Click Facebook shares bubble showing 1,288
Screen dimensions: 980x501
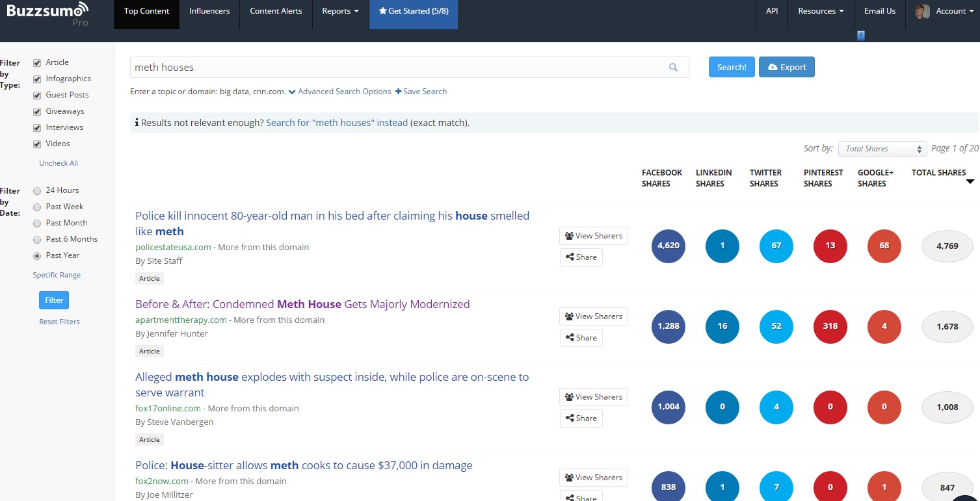669,327
